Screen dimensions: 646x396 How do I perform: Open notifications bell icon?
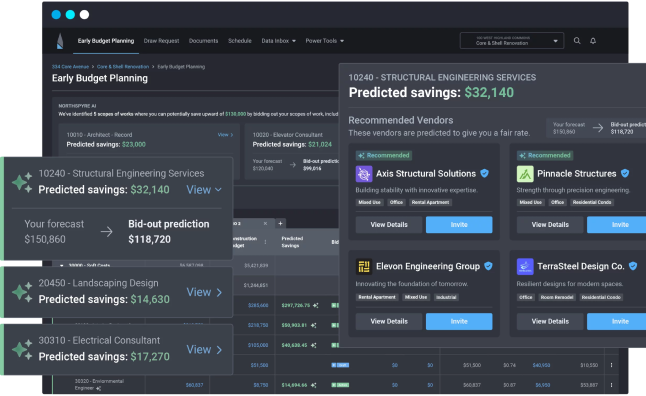[x=593, y=41]
